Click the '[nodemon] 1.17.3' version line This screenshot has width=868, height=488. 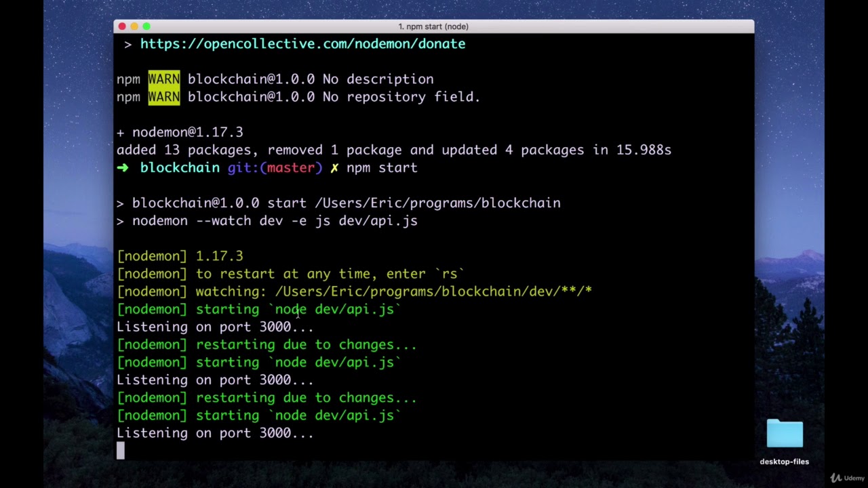coord(180,256)
